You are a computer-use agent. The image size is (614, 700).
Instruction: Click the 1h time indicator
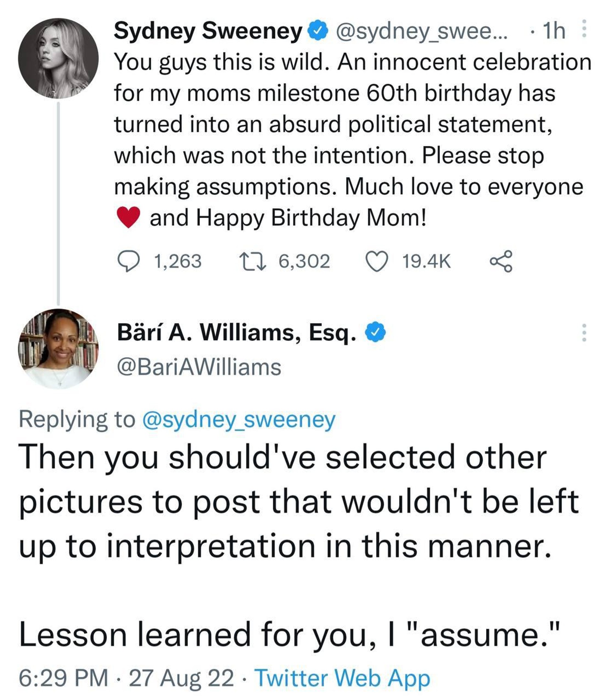pos(554,31)
